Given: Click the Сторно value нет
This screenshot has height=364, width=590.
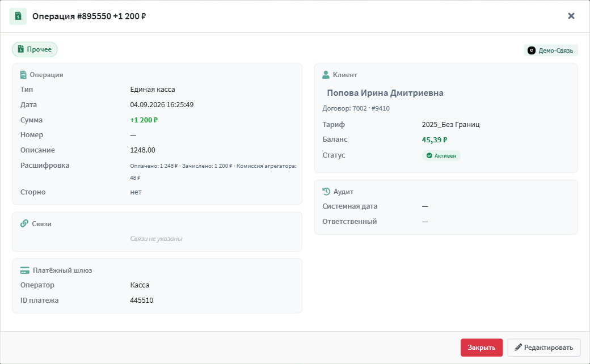Looking at the screenshot, I should tap(136, 192).
